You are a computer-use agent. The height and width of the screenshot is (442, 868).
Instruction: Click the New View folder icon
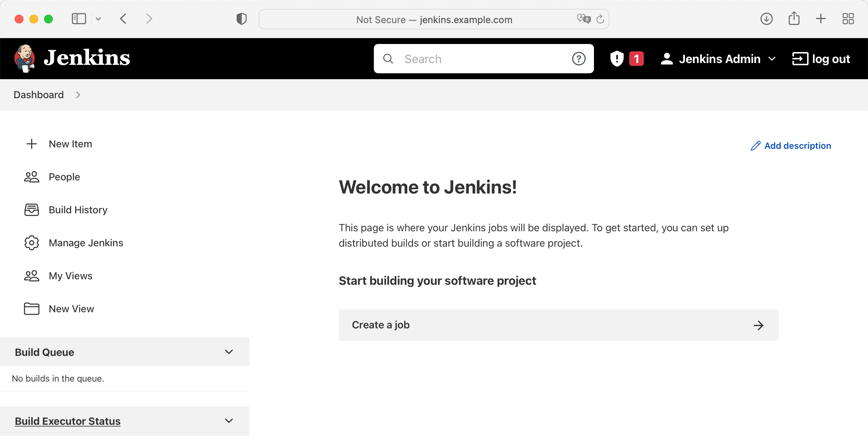tap(32, 309)
